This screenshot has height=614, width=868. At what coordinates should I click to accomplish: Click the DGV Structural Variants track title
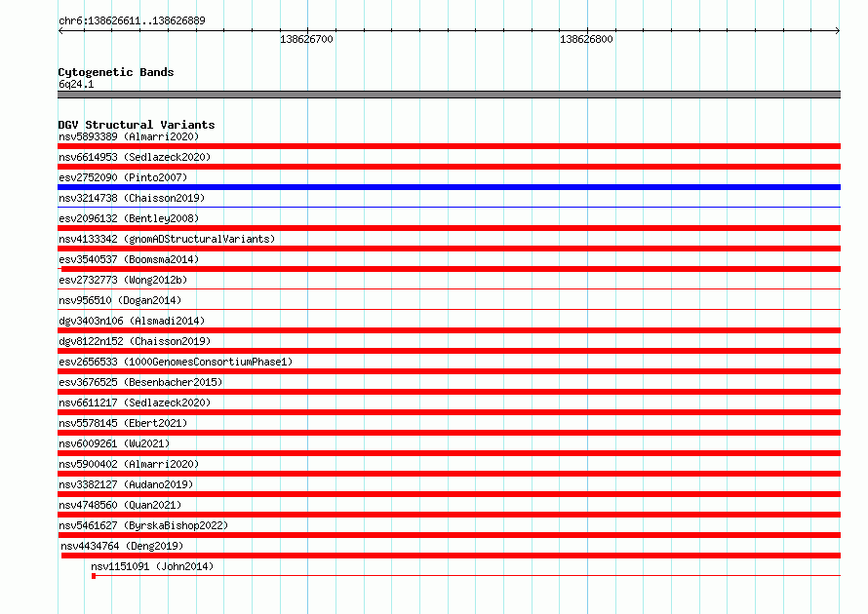click(137, 125)
